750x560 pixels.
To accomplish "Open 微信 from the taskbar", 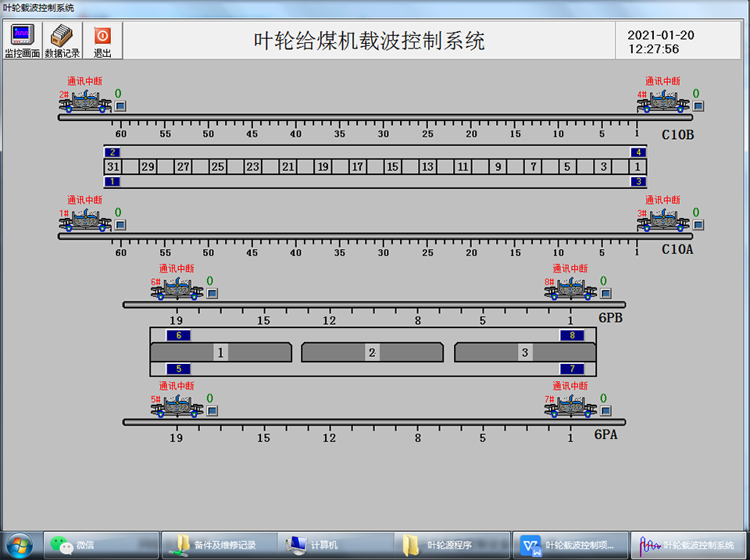I will pyautogui.click(x=102, y=545).
